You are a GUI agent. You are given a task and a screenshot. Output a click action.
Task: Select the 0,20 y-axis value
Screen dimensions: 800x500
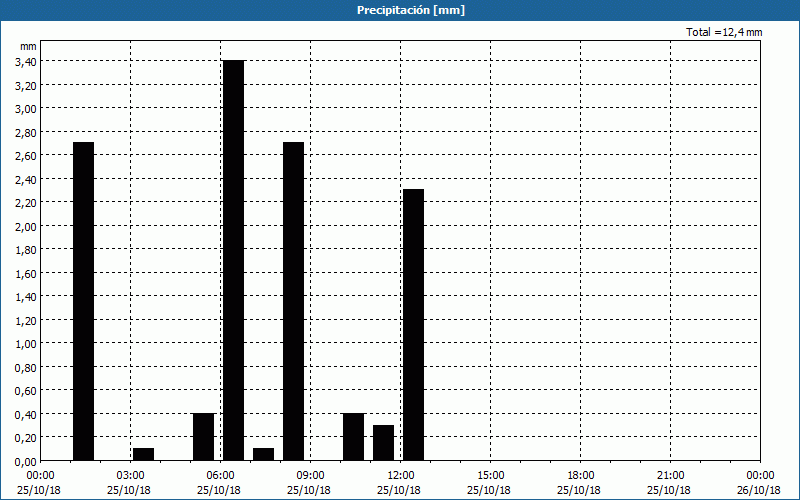pyautogui.click(x=26, y=438)
